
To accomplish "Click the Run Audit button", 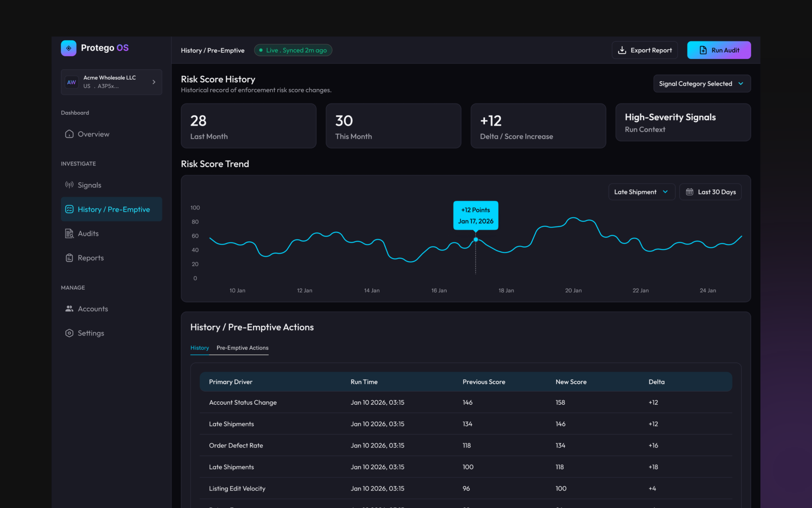I will [719, 50].
